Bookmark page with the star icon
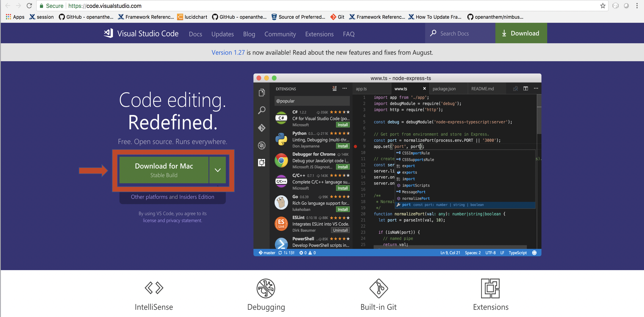Viewport: 644px width, 317px height. (603, 6)
